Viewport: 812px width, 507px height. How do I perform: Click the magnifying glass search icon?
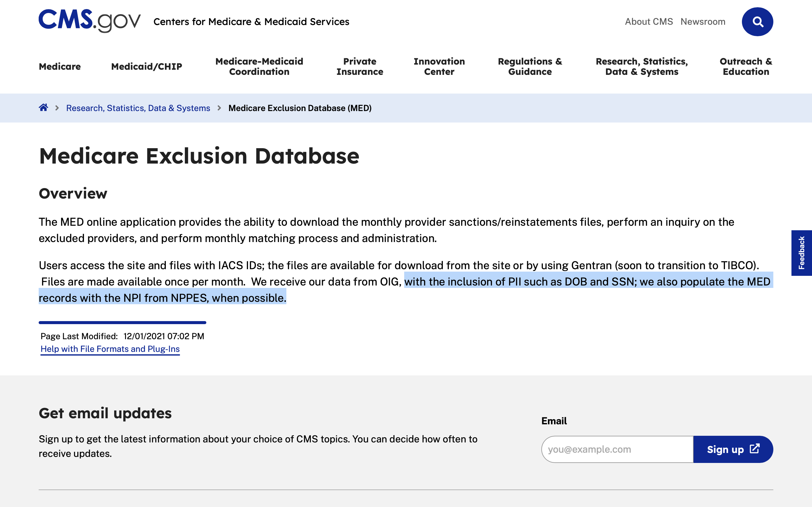757,22
